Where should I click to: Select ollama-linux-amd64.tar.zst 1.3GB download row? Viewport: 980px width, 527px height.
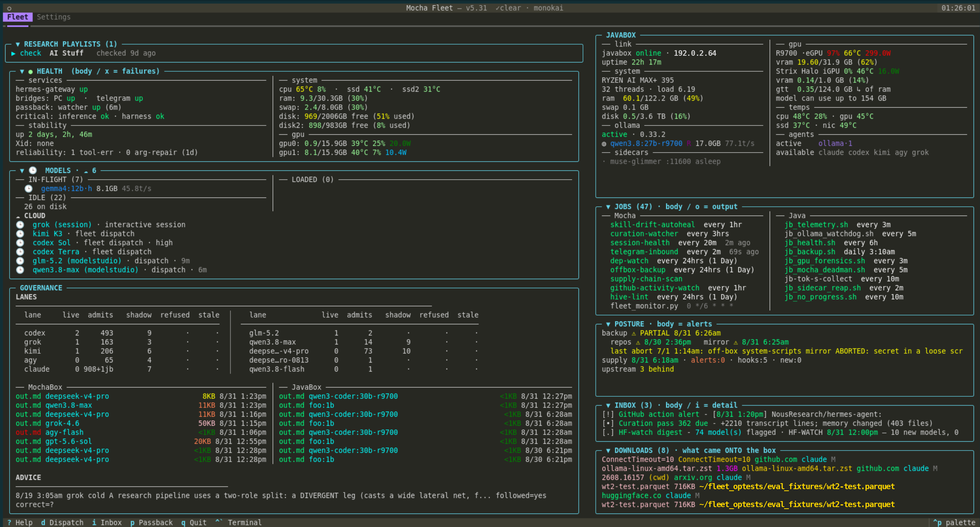[769, 468]
